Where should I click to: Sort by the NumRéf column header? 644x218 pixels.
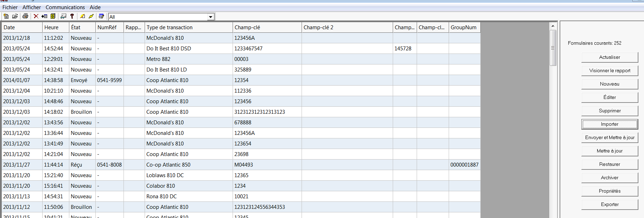click(x=109, y=27)
